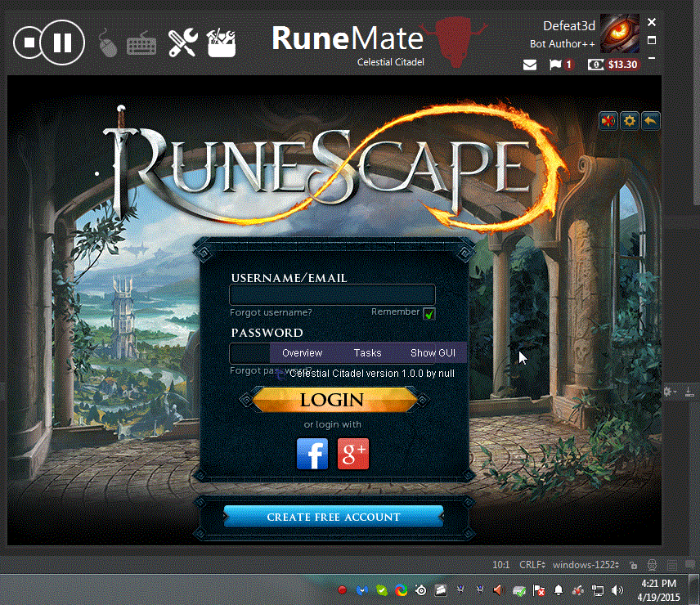Click the back arrow game icon

coord(651,121)
